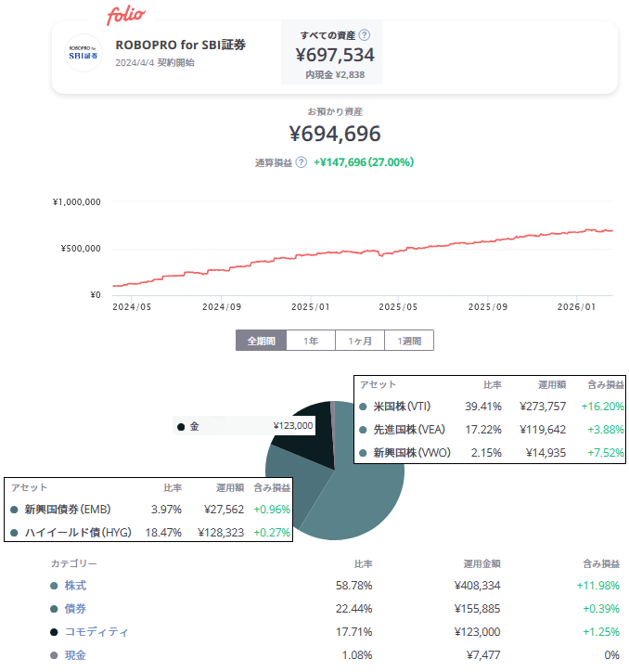Click the ROBOPRO for SBI証券 title
Viewport: 629px width, 672px height.
pos(180,45)
